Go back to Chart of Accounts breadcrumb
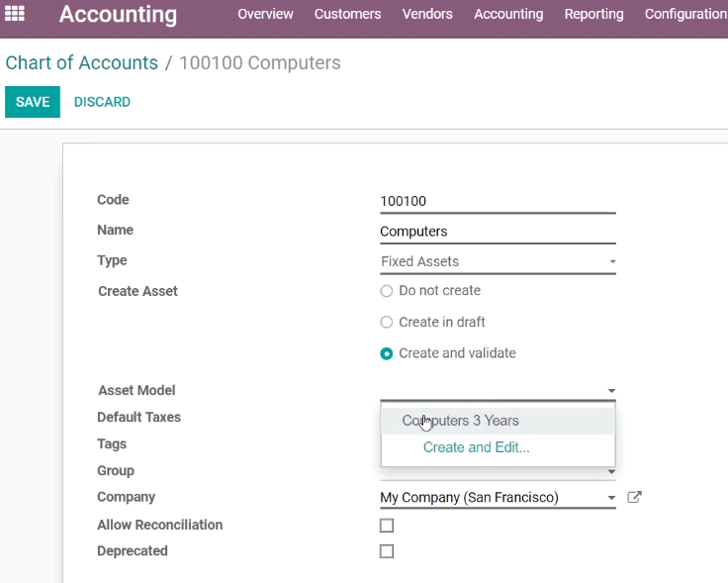This screenshot has height=583, width=728. 82,62
